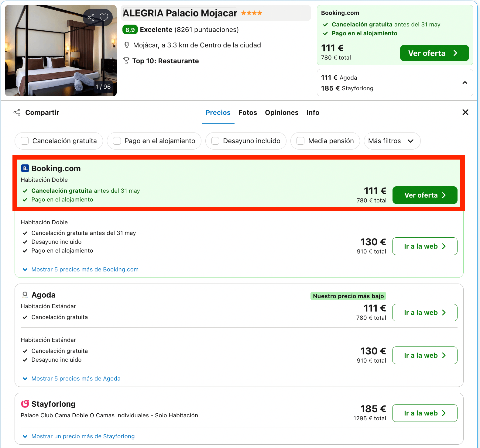Open the hotel bedroom photo thumbnail
This screenshot has width=480, height=448.
coord(61,50)
